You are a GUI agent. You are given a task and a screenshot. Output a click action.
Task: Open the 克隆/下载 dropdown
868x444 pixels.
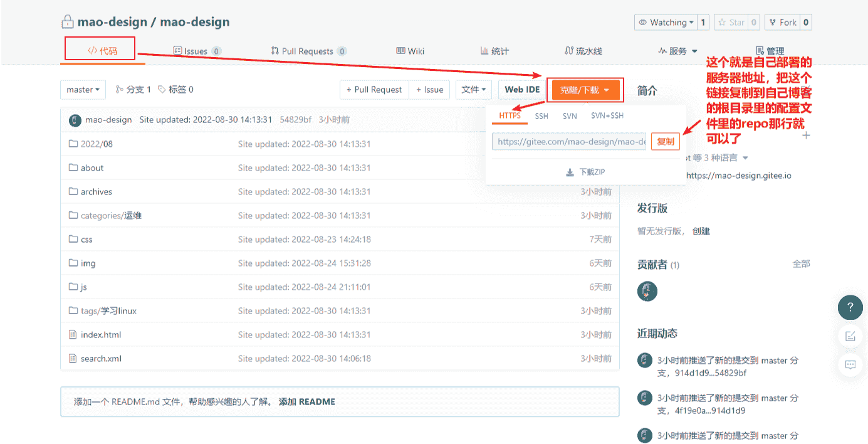(585, 90)
